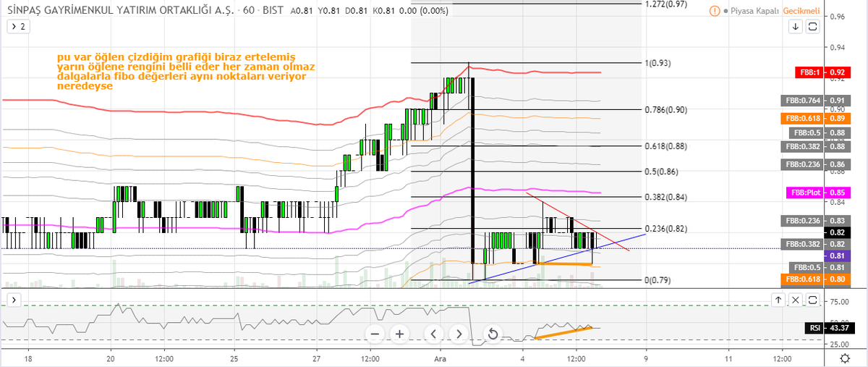Maximize the RSI pane
This screenshot has width=868, height=367.
812,299
